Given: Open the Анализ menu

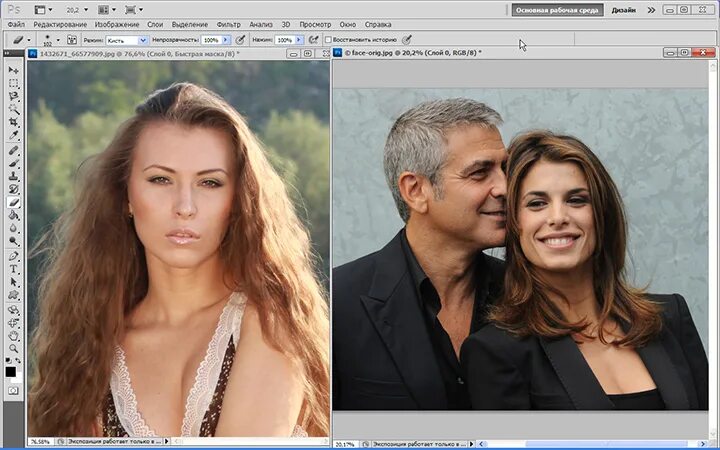Looking at the screenshot, I should point(261,24).
